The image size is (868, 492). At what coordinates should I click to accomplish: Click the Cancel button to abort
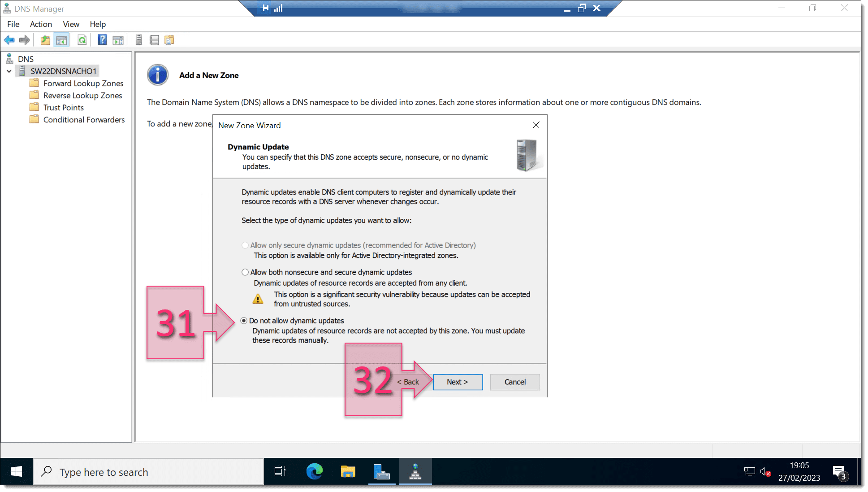[515, 382]
